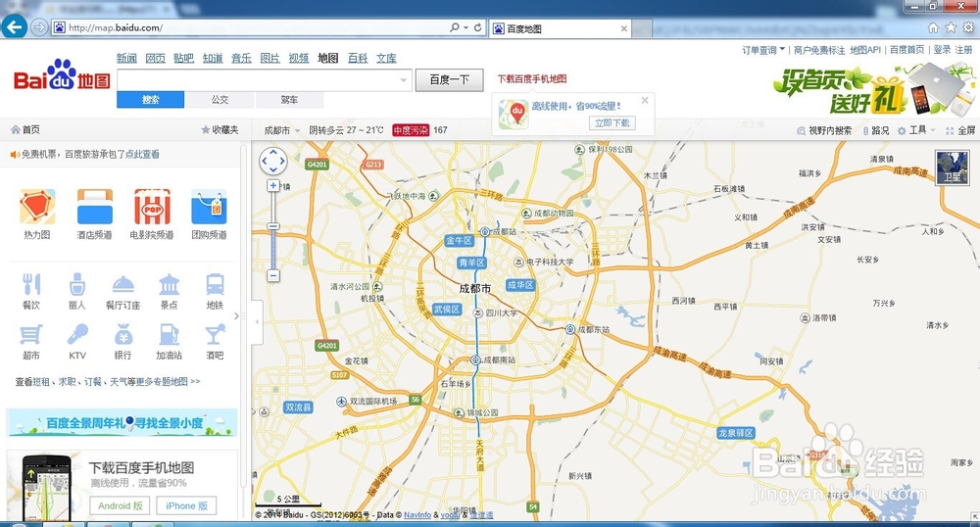Click the 首页 home link in sidebar

pos(25,130)
